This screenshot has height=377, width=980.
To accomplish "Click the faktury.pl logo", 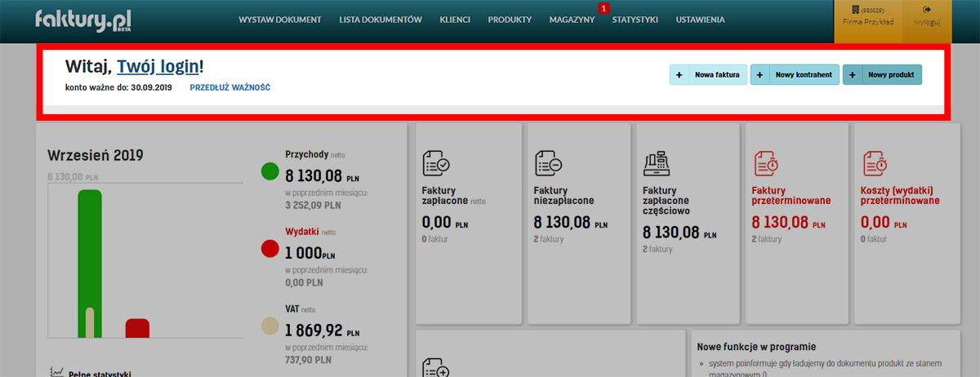I will tap(83, 20).
